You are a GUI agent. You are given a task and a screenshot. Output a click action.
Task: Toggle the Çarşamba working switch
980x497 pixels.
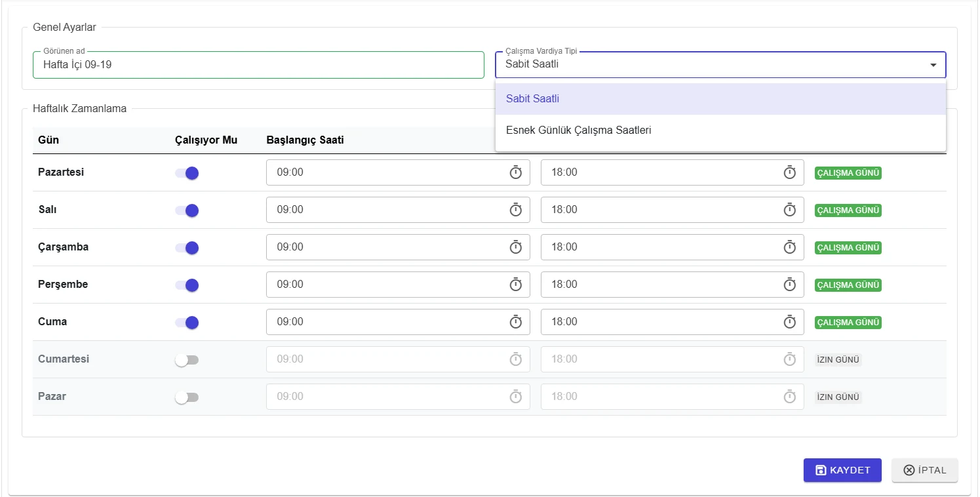(187, 248)
